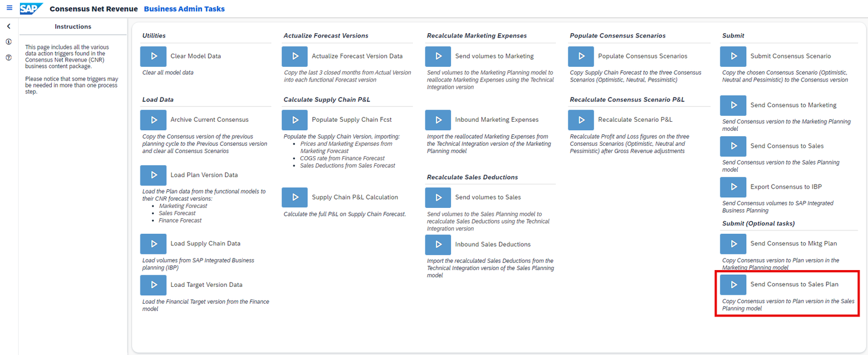This screenshot has width=868, height=355.
Task: Run the Send volumes to Marketing play button
Action: 438,56
